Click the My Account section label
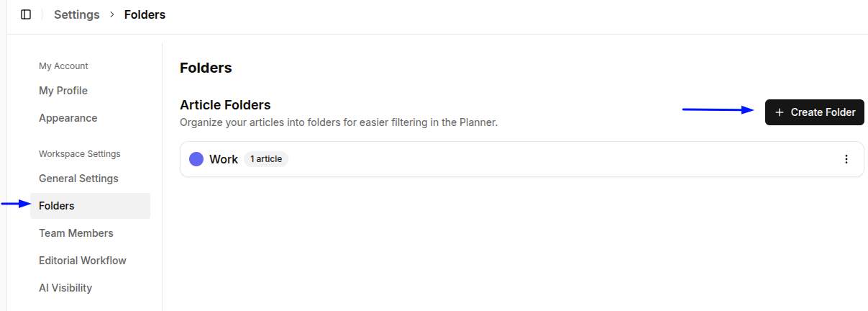This screenshot has height=311, width=868. point(63,66)
